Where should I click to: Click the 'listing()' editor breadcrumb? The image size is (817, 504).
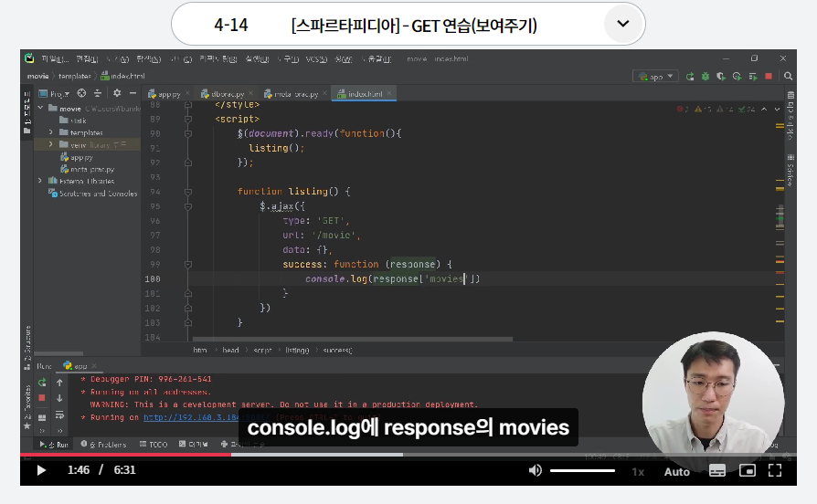(x=297, y=351)
